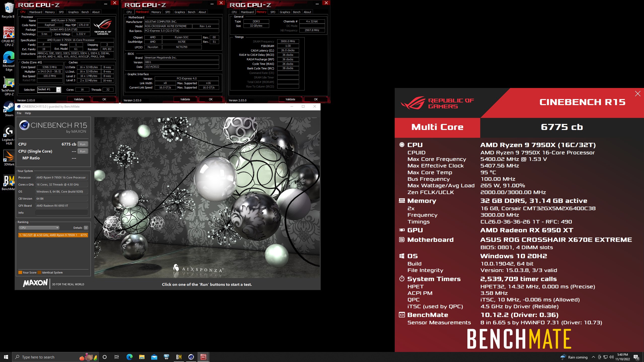Click the MAXON logo in Cinebench

[35, 283]
